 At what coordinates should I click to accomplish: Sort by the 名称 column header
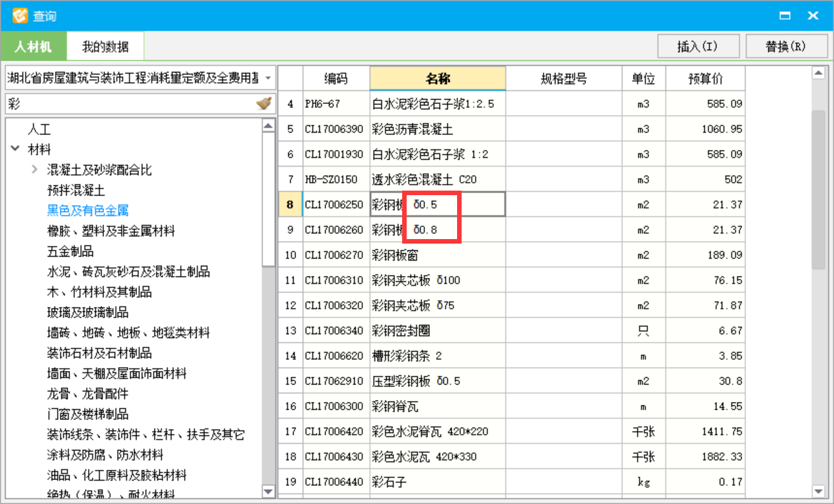(x=438, y=79)
